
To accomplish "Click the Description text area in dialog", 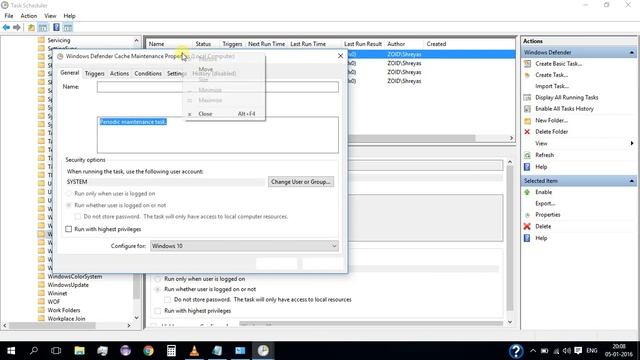I will (x=218, y=135).
